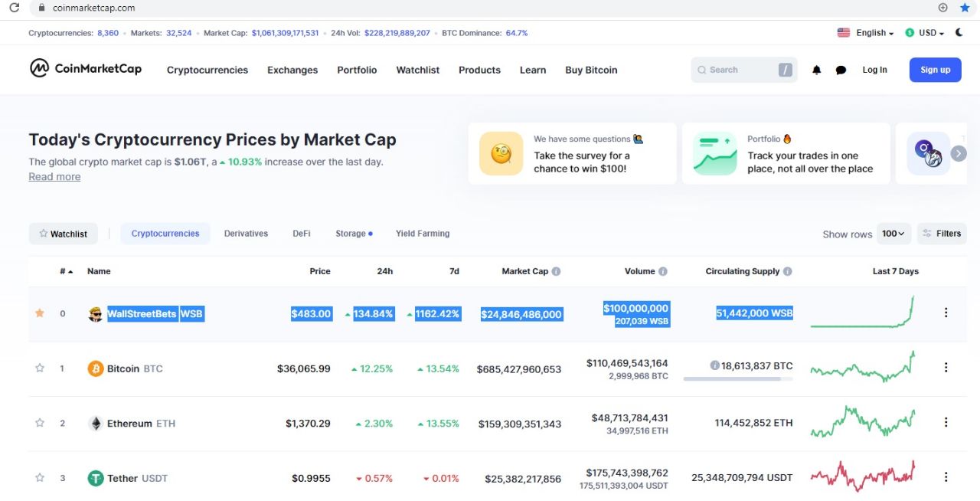Click the Watchlist filter button
The image size is (980, 501).
64,234
